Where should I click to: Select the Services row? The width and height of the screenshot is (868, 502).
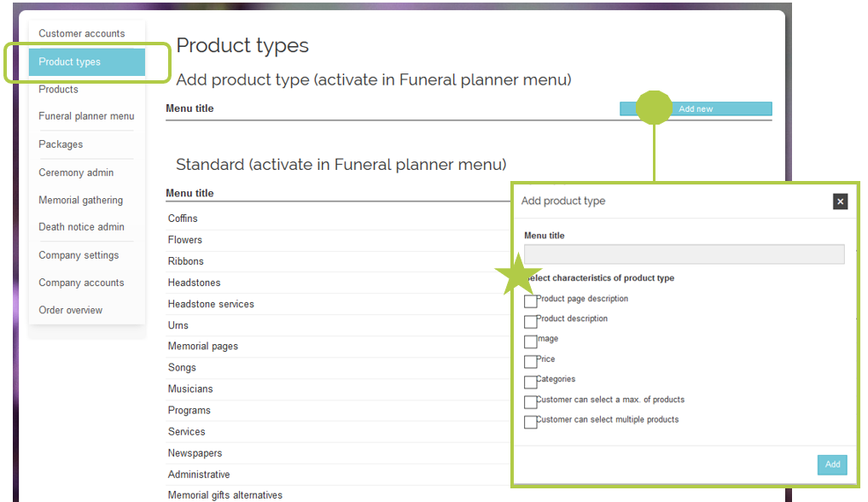pos(338,432)
